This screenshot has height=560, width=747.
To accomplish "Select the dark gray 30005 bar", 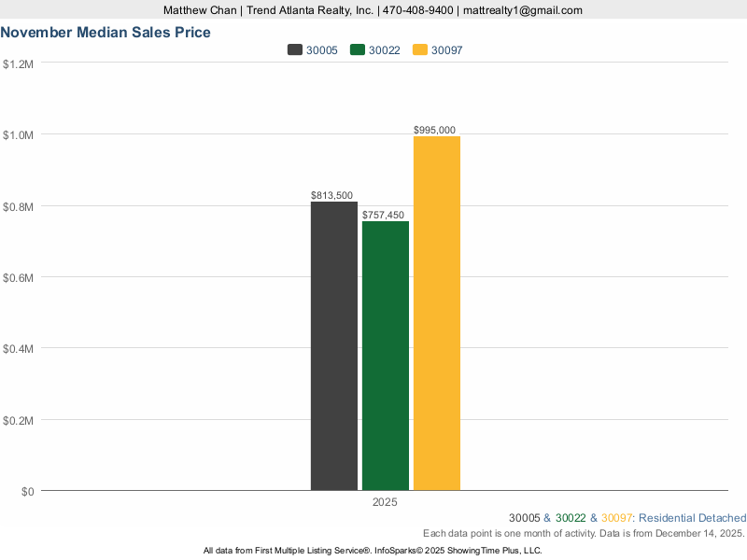I will (334, 345).
